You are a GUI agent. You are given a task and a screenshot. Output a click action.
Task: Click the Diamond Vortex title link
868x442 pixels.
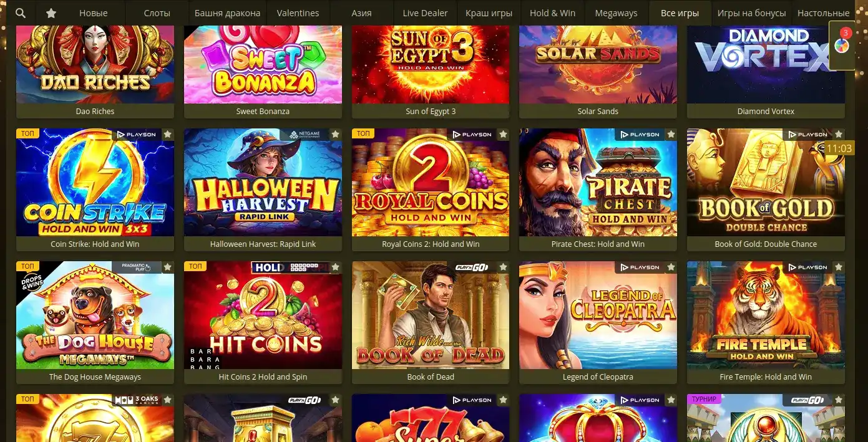766,111
